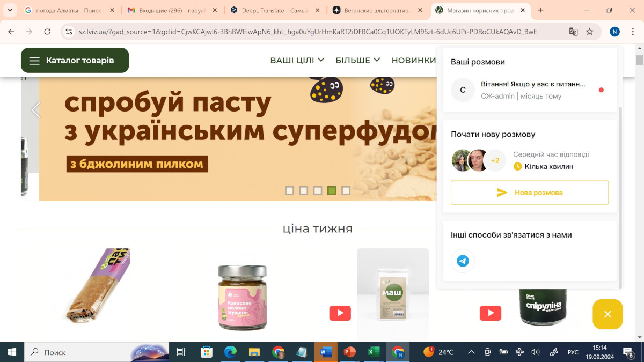Viewport: 644px width, 362px height.
Task: Open the Каталог товарів menu
Action: pos(75,60)
